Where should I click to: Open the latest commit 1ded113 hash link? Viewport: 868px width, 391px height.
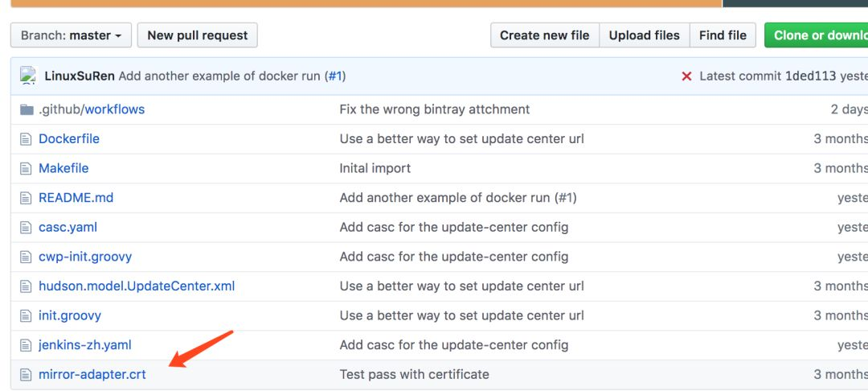(x=810, y=76)
